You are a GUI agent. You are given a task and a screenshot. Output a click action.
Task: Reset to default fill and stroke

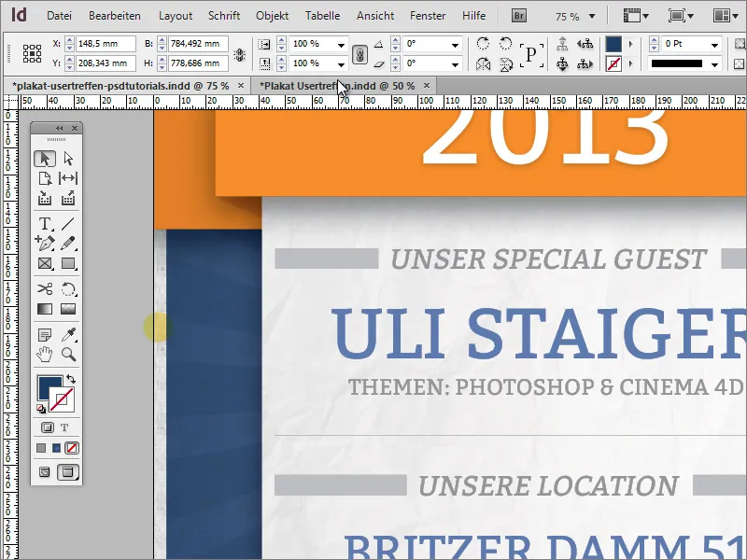point(41,409)
